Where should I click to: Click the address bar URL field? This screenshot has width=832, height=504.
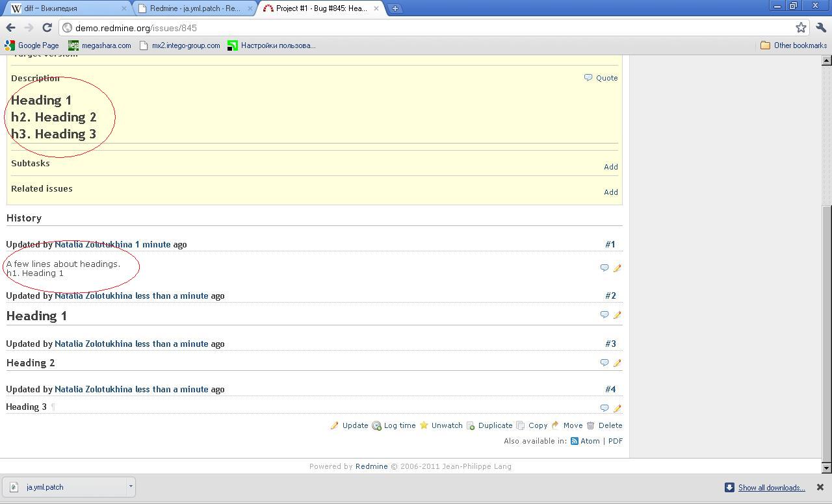click(x=429, y=27)
